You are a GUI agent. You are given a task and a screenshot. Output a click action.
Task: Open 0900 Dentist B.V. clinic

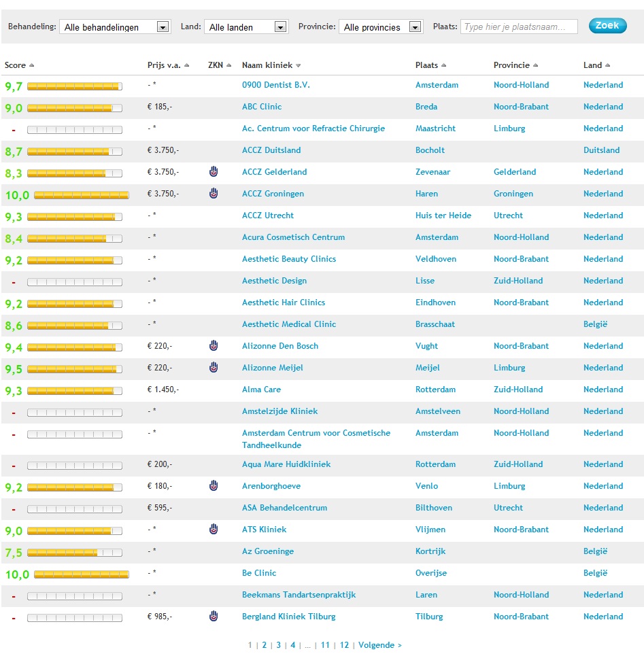click(276, 85)
